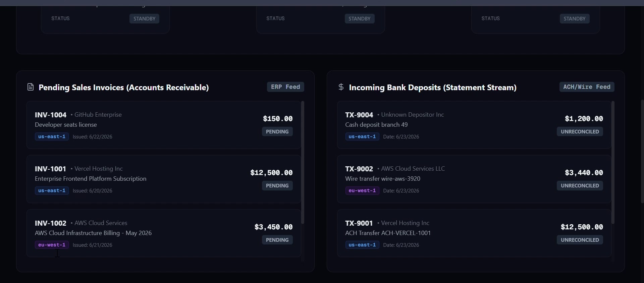Select the Enterprise Frontend Platform Subscription description

pos(91,179)
